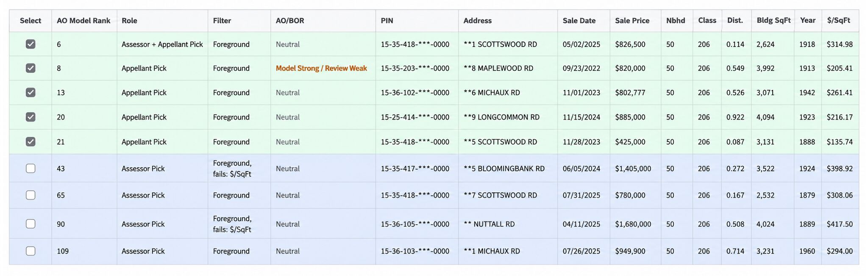The width and height of the screenshot is (868, 276).
Task: Sort by the $/SqFt column header
Action: point(838,20)
